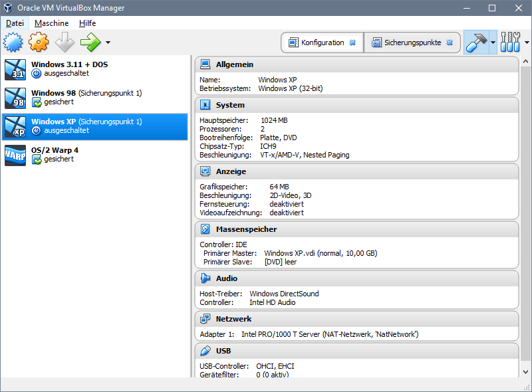The height and width of the screenshot is (392, 532).
Task: Click the blue New machine starburst icon
Action: coord(13,43)
